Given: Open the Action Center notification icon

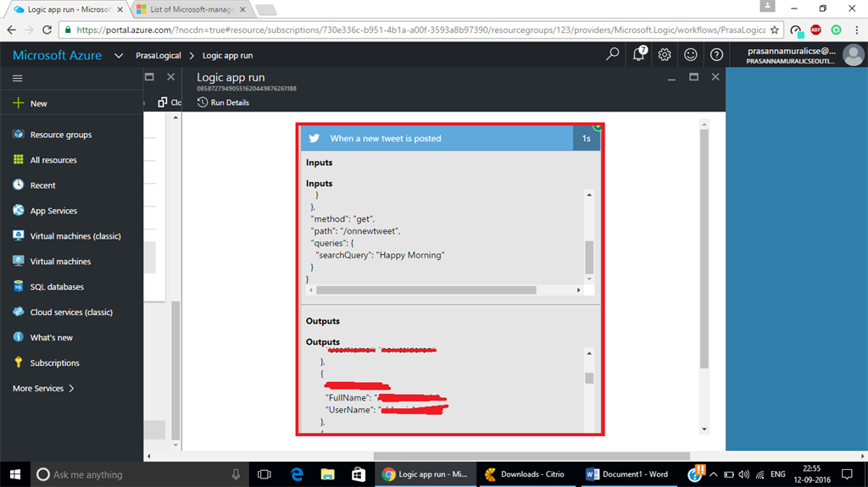Looking at the screenshot, I should 847,474.
